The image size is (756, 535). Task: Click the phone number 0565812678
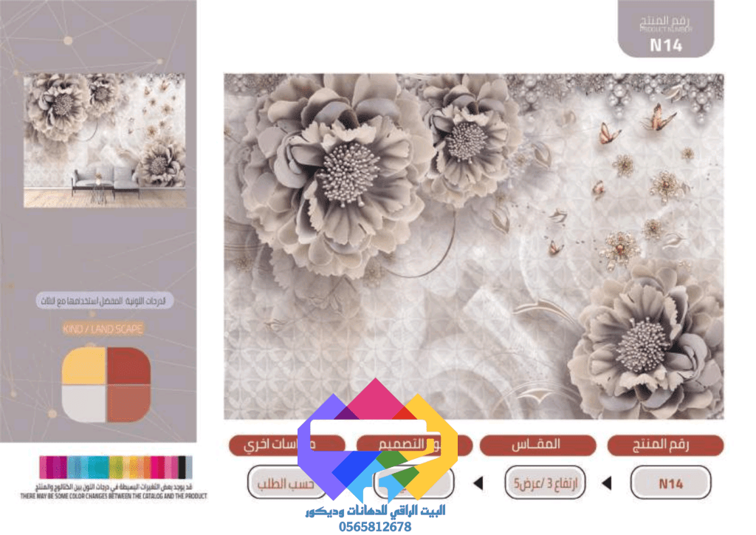point(375,527)
